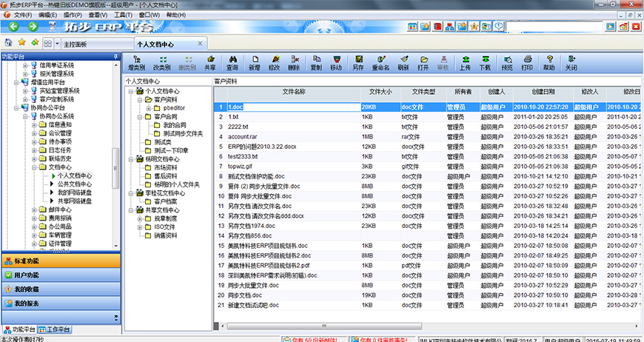Screen dimensions: 644x342
Task: Expand the 邮件中心 folder node
Action: pyautogui.click(x=34, y=210)
